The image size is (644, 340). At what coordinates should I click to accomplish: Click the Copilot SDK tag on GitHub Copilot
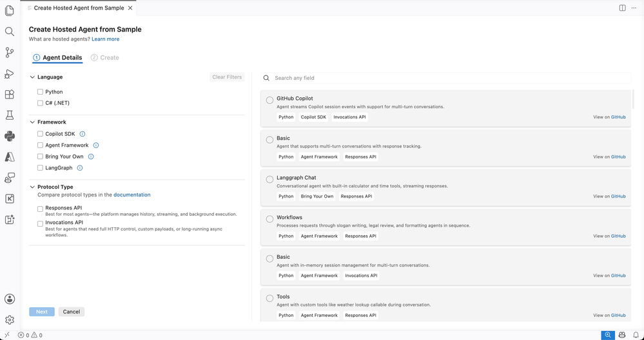[x=313, y=117]
